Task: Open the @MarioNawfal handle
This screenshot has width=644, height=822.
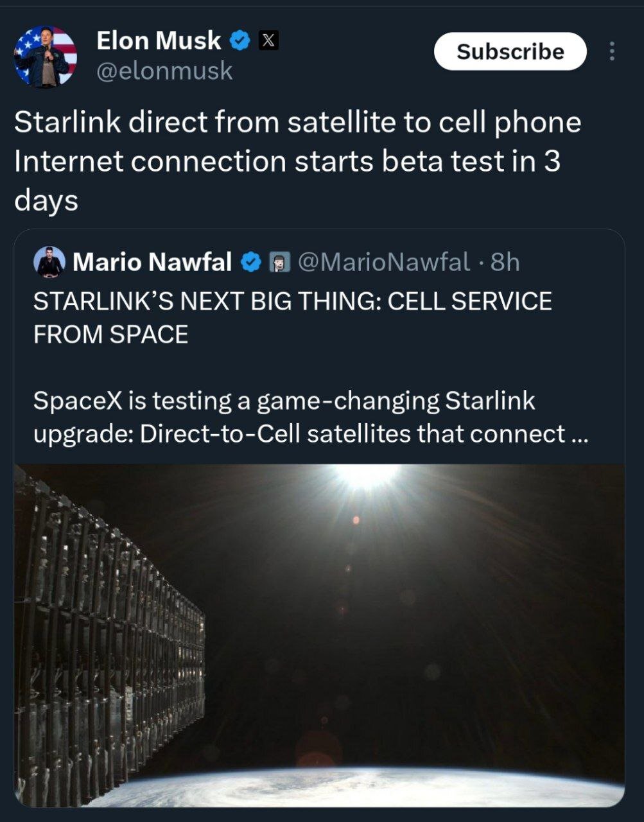Action: [x=384, y=262]
